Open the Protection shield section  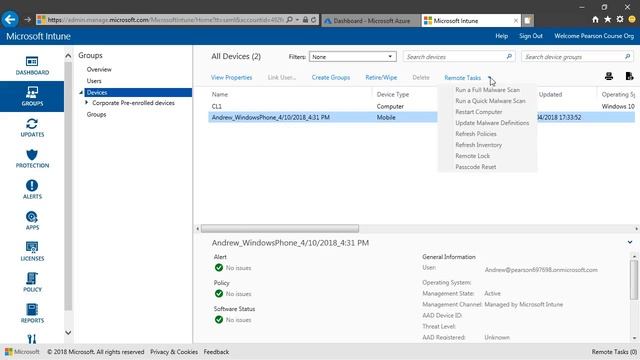32,158
